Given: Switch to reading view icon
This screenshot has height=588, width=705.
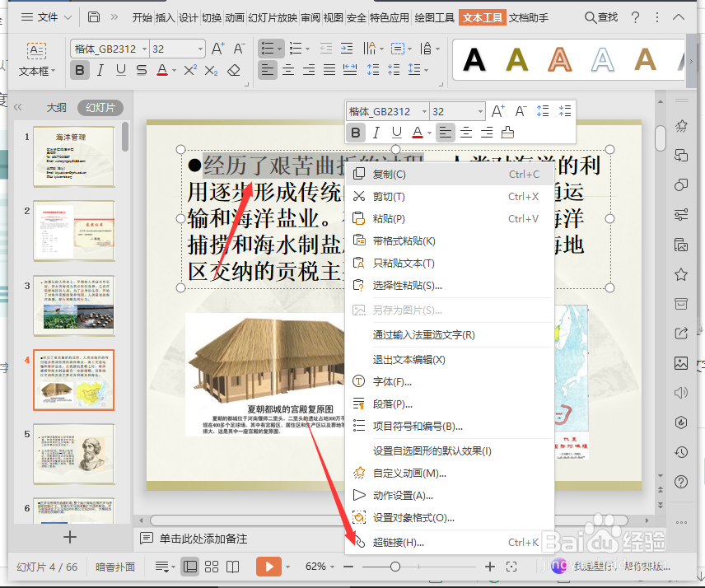Looking at the screenshot, I should click(232, 567).
